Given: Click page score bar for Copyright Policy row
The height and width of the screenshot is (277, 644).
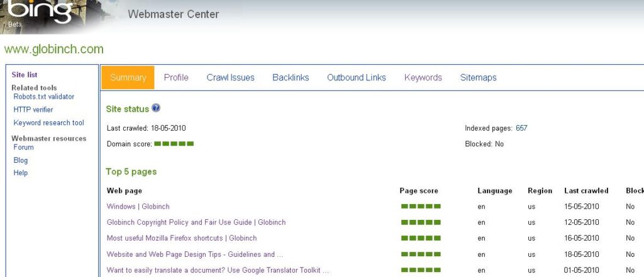Looking at the screenshot, I should pos(421,222).
